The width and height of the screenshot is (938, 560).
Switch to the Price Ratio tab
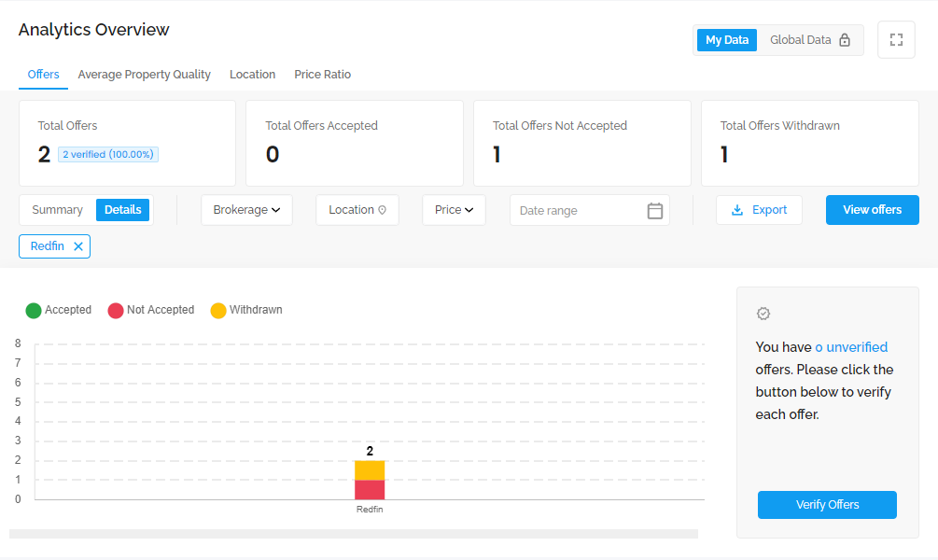[322, 75]
